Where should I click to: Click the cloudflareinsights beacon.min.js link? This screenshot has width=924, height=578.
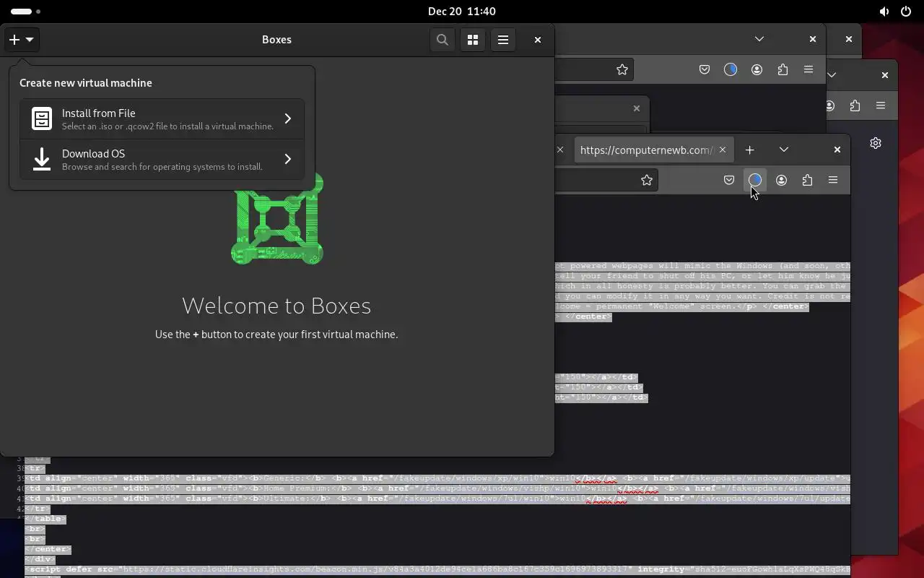pos(376,569)
